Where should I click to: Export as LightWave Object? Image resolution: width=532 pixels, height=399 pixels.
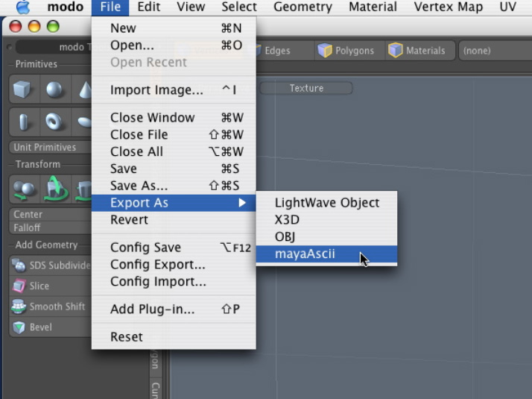pyautogui.click(x=326, y=203)
